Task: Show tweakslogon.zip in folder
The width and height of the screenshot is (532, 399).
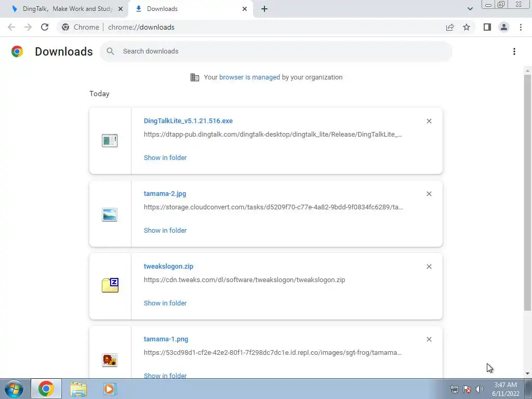Action: pos(165,303)
